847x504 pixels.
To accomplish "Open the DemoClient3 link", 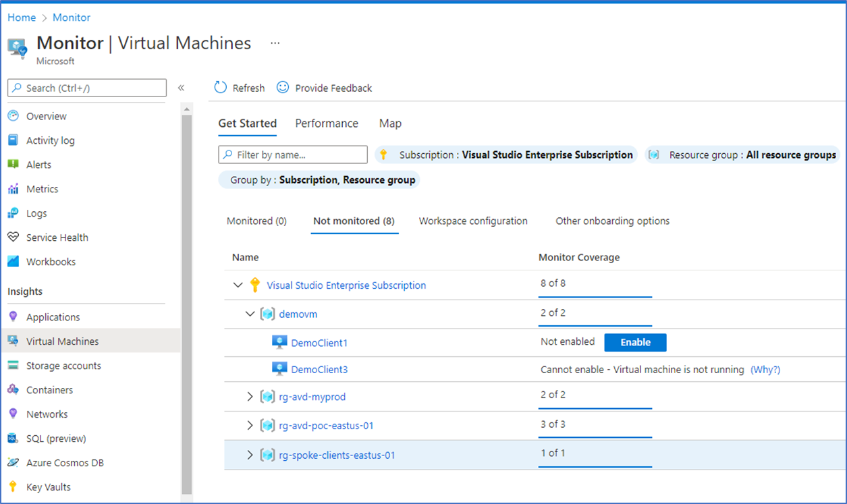I will pyautogui.click(x=319, y=370).
